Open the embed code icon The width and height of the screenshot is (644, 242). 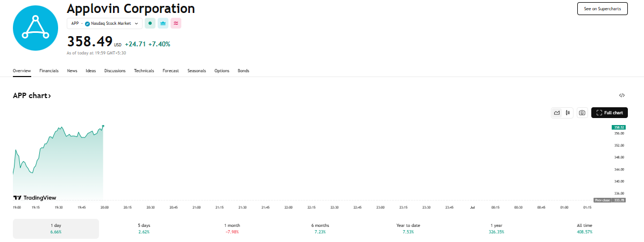[622, 95]
